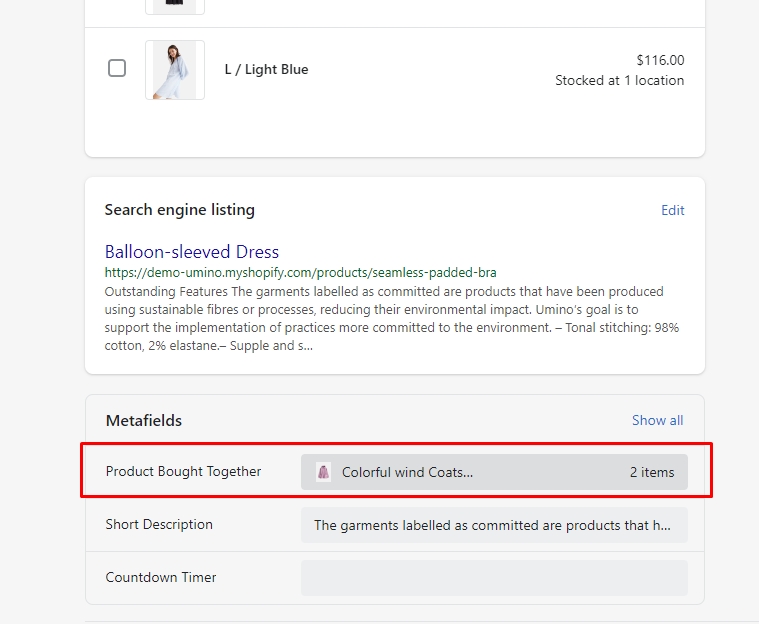Select the Colorful wind Coats product name
759x624 pixels.
[x=407, y=472]
